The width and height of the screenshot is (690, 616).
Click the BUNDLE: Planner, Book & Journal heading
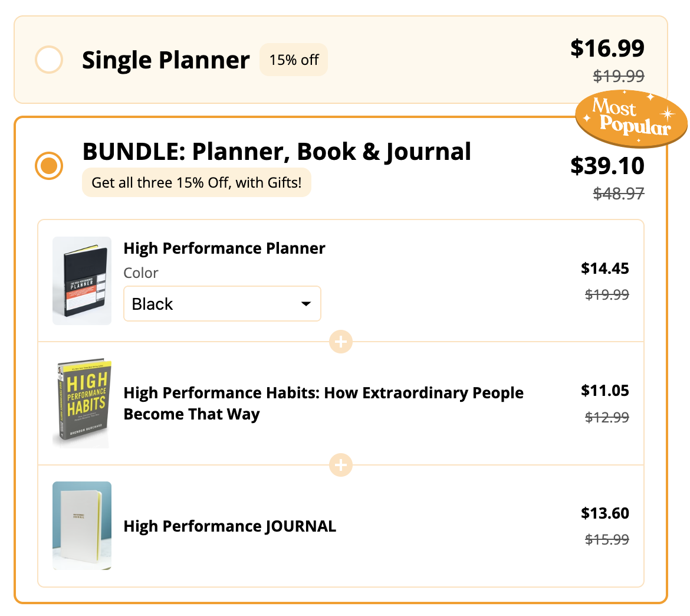coord(277,152)
